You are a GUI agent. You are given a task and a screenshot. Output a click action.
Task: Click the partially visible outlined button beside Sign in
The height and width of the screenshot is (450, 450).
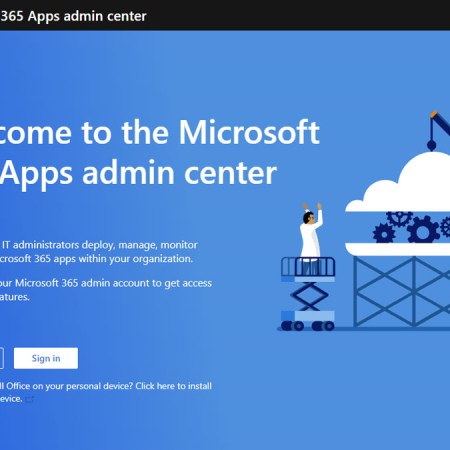tap(2, 358)
